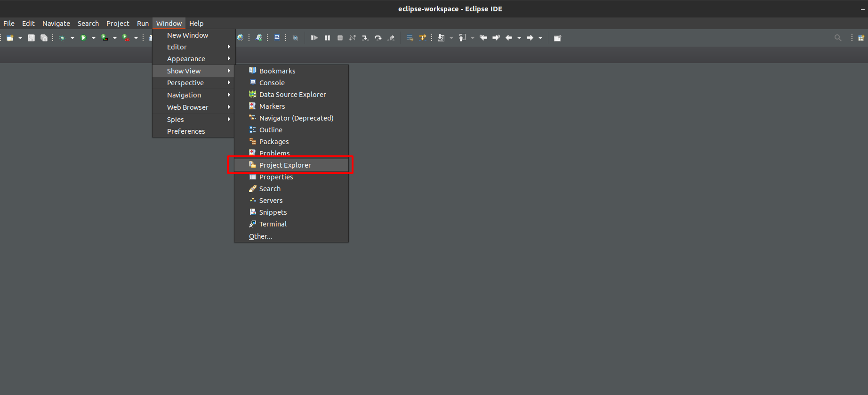Click the Previous Annotation icon
Image resolution: width=868 pixels, height=395 pixels.
462,38
